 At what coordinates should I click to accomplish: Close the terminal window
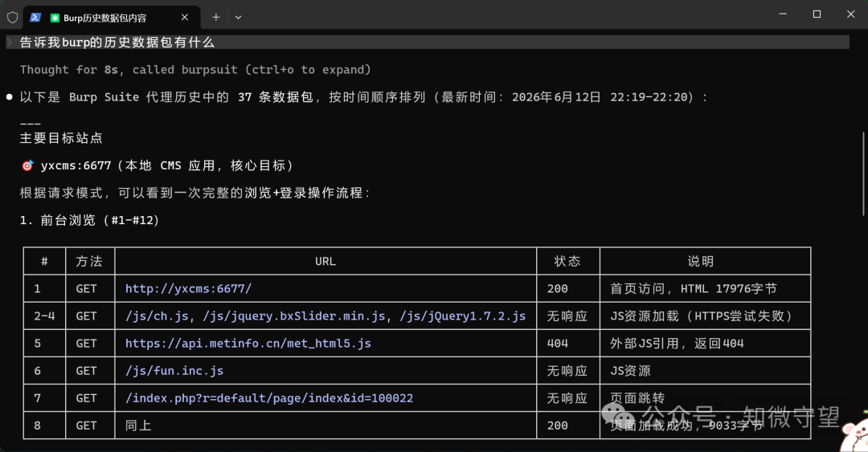[851, 14]
